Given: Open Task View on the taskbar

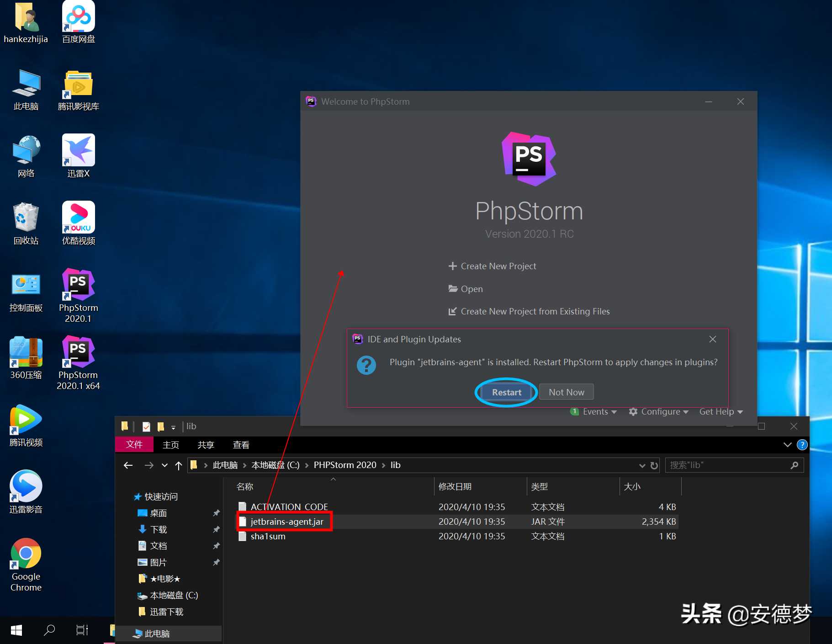Looking at the screenshot, I should pyautogui.click(x=82, y=630).
